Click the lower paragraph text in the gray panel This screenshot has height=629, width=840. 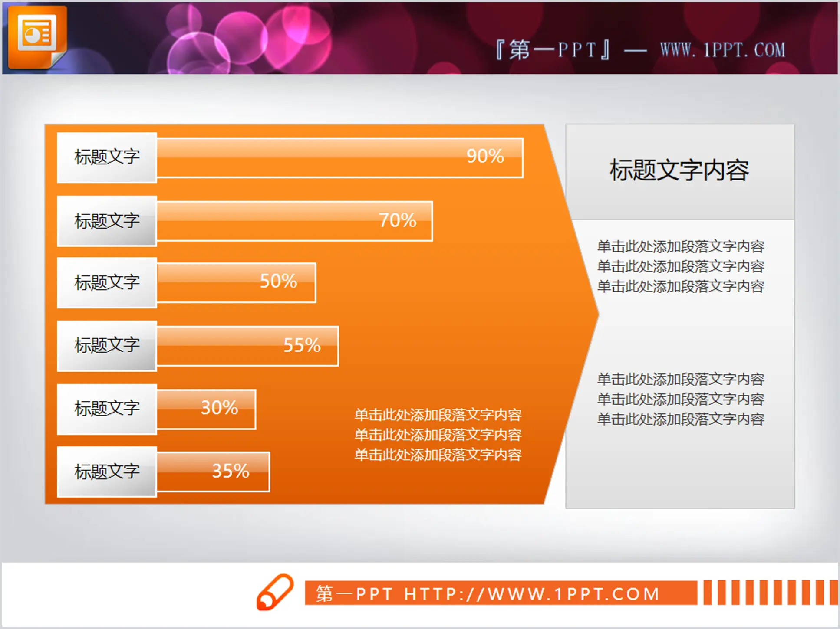680,399
